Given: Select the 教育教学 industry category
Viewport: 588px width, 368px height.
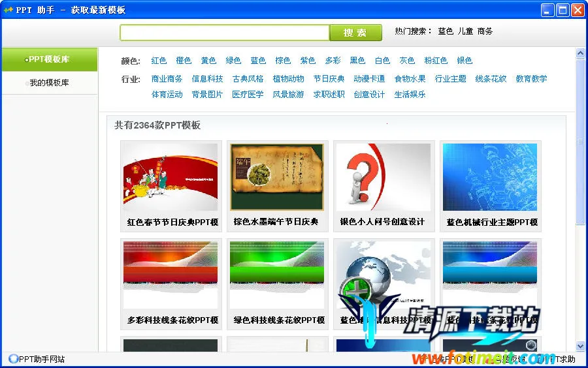Looking at the screenshot, I should [x=531, y=79].
